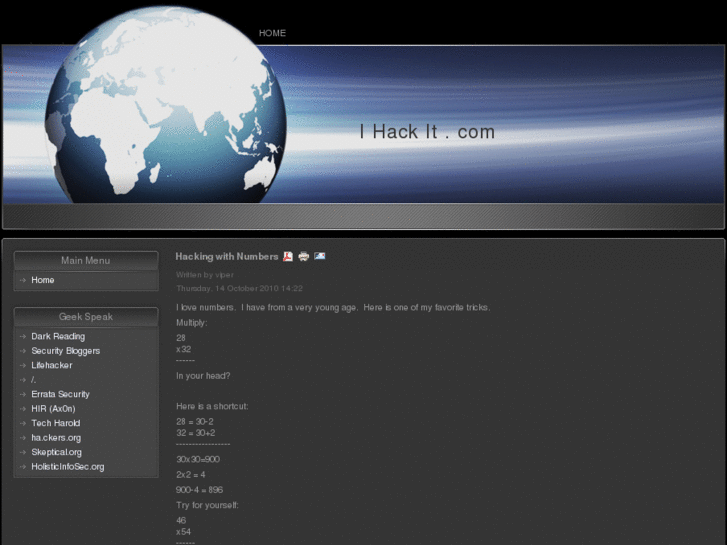Viewport: 727px width, 545px height.
Task: Open the PDF export icon beside the article title
Action: coord(288,256)
